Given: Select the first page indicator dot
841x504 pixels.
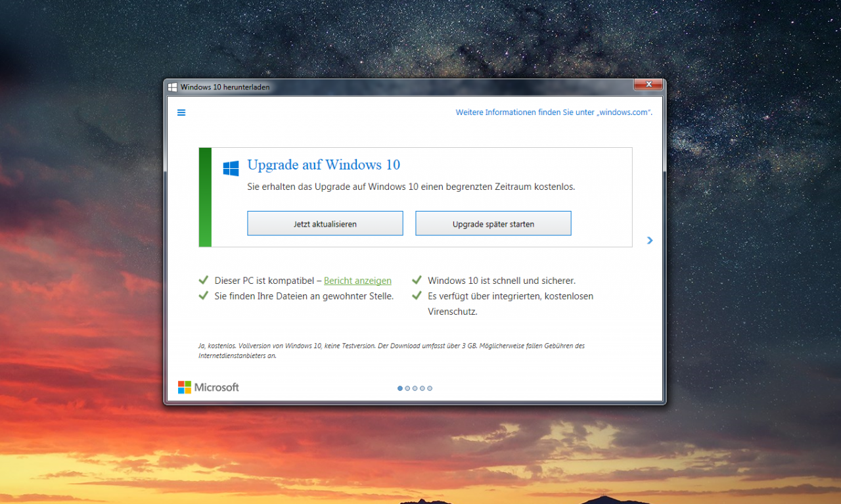Looking at the screenshot, I should [x=400, y=388].
